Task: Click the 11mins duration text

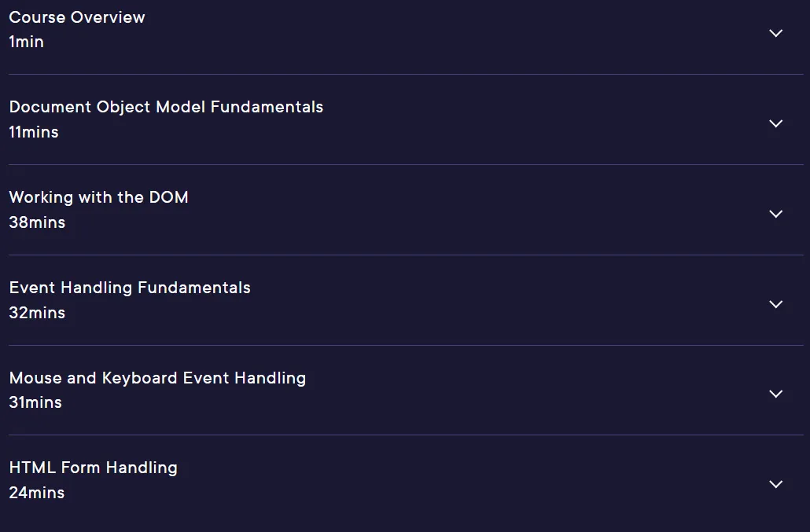Action: point(34,132)
